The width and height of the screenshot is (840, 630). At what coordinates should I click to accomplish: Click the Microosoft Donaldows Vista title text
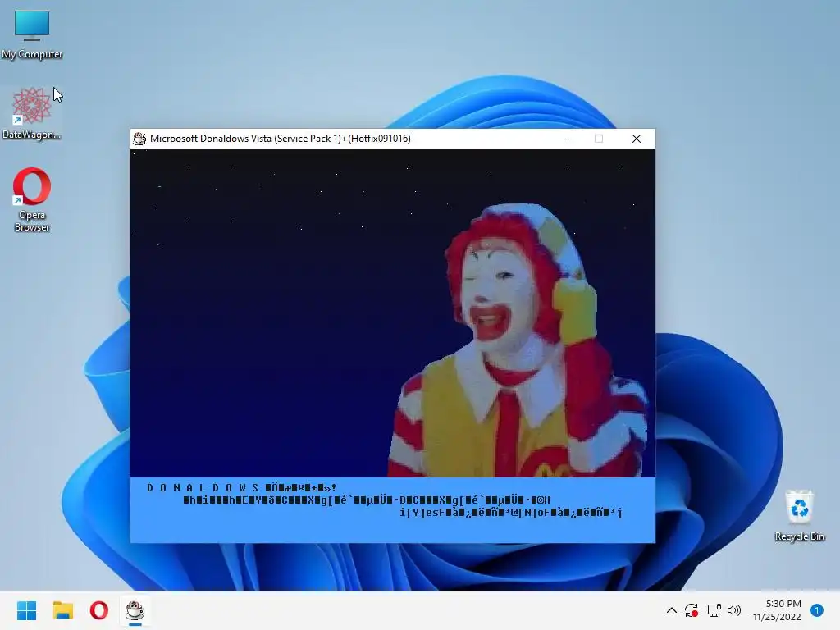tap(281, 139)
